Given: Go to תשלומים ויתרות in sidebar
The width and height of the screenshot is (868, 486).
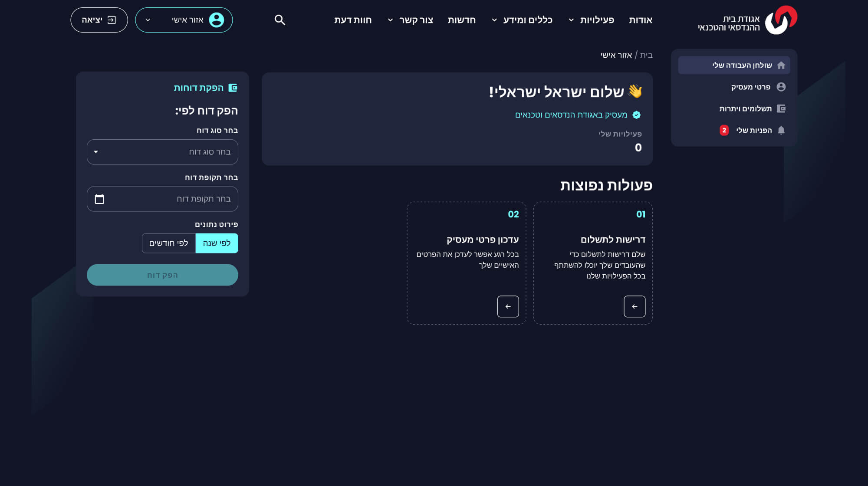Looking at the screenshot, I should point(745,108).
